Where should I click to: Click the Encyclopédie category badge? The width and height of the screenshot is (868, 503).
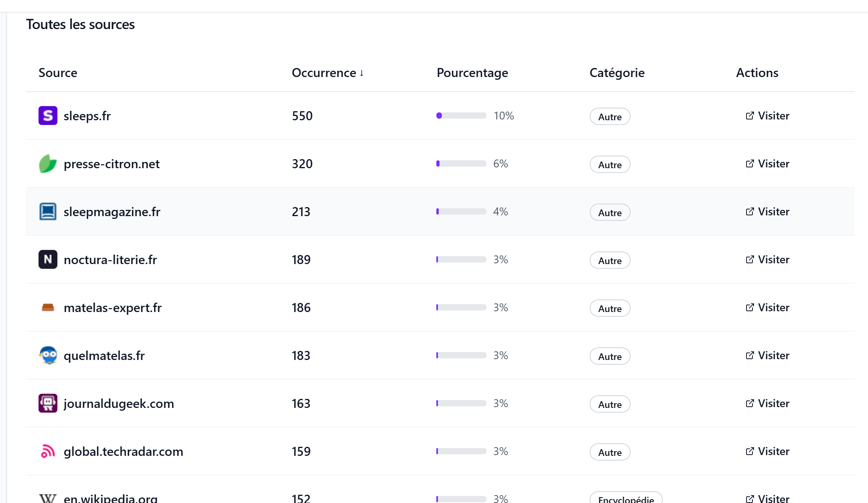(626, 497)
